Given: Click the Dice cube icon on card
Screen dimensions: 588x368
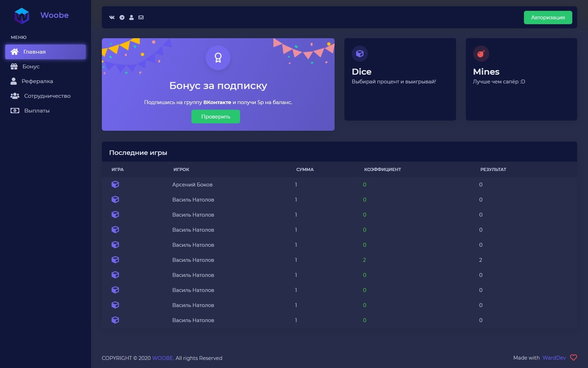Looking at the screenshot, I should pos(360,54).
